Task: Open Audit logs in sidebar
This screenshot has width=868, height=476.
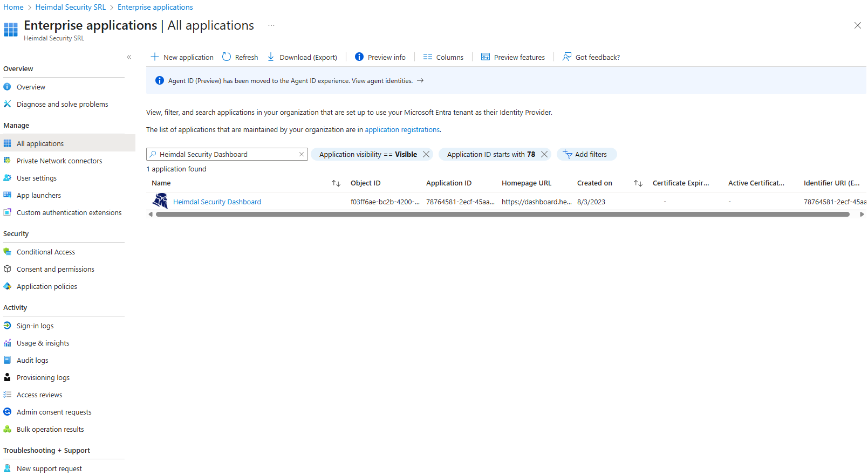Action: (32, 360)
